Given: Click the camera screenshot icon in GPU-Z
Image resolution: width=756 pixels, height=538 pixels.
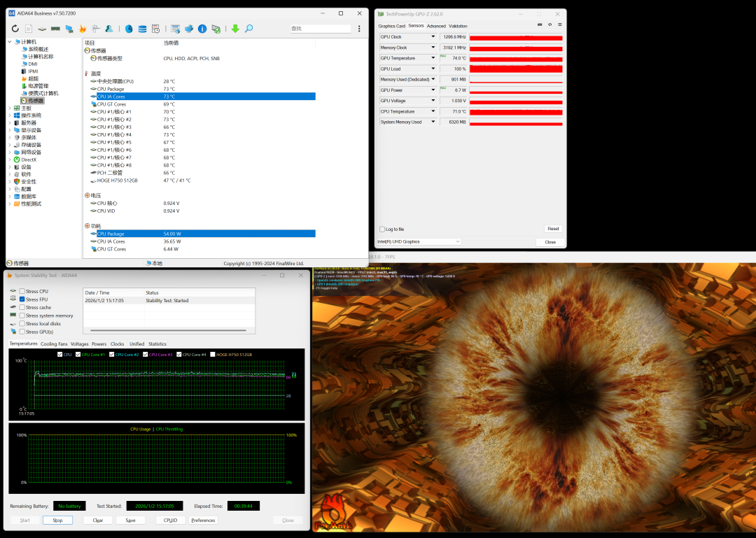Looking at the screenshot, I should [540, 24].
